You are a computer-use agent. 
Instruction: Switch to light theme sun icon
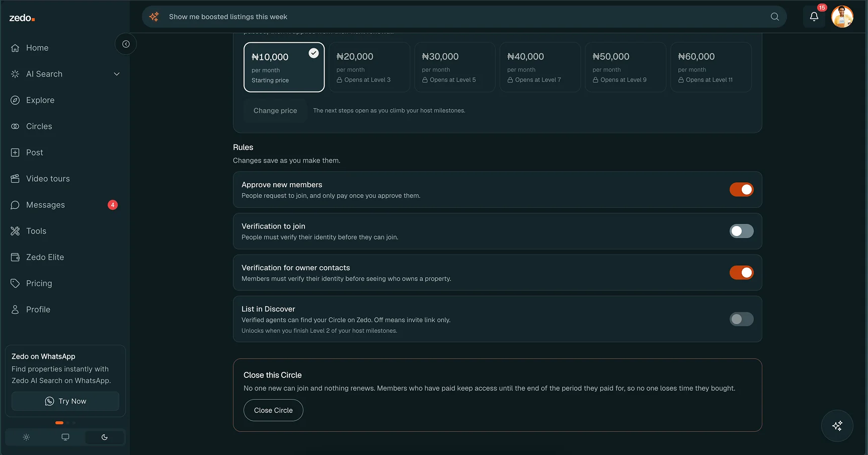pyautogui.click(x=26, y=437)
